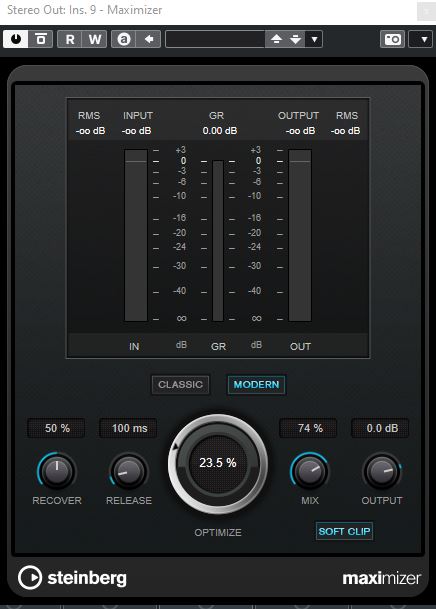Screen dimensions: 436x609
Task: Enable Read automation (R) button
Action: (69, 39)
